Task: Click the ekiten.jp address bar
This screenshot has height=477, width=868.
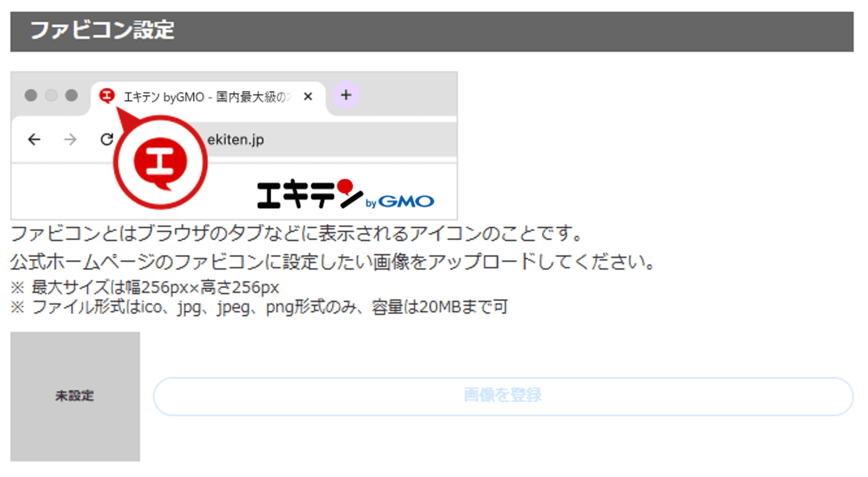Action: pyautogui.click(x=325, y=139)
